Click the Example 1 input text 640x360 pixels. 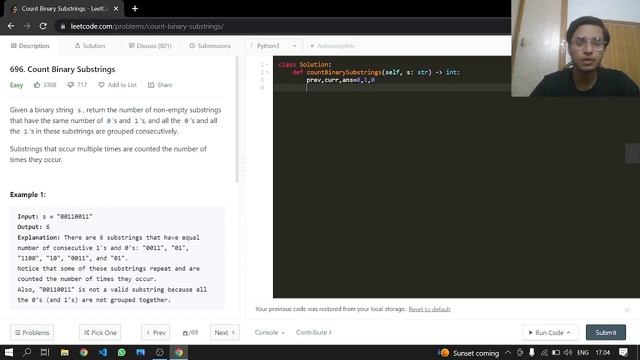[55, 216]
